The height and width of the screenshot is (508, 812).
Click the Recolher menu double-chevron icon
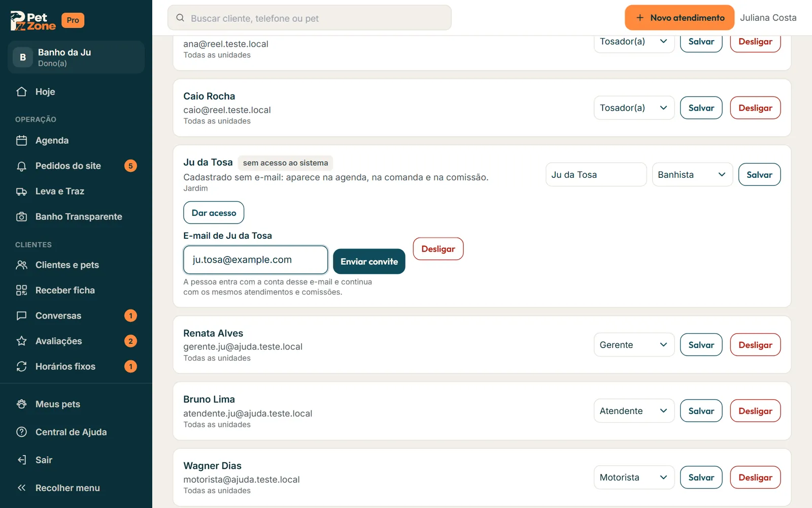point(21,488)
